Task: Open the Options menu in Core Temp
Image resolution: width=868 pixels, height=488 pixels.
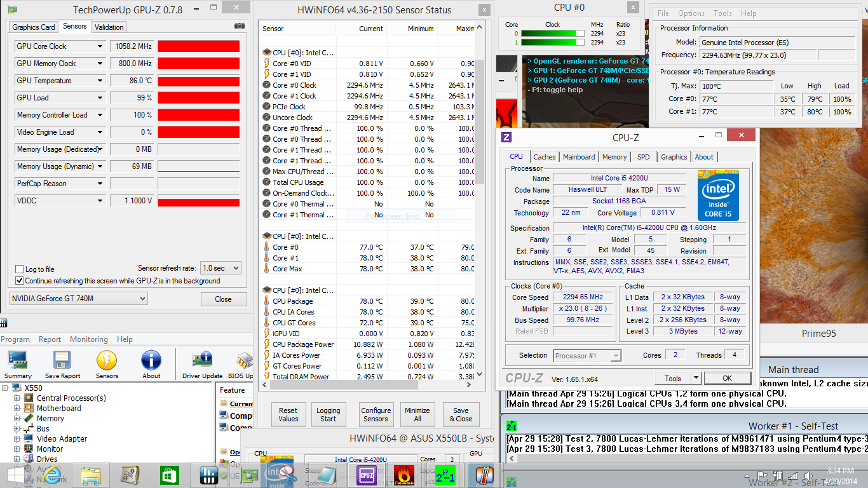Action: pos(691,13)
